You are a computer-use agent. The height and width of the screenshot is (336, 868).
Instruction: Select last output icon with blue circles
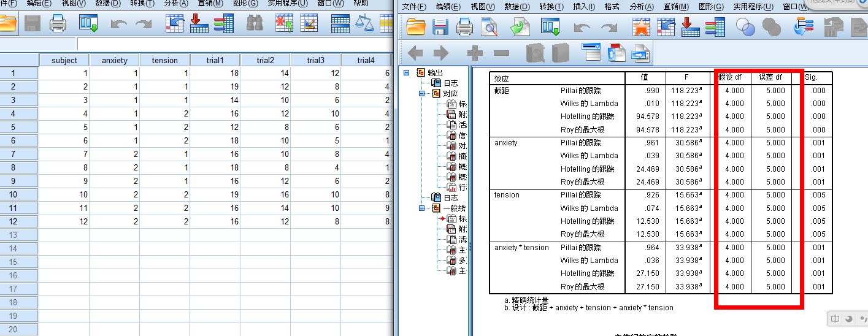click(746, 27)
